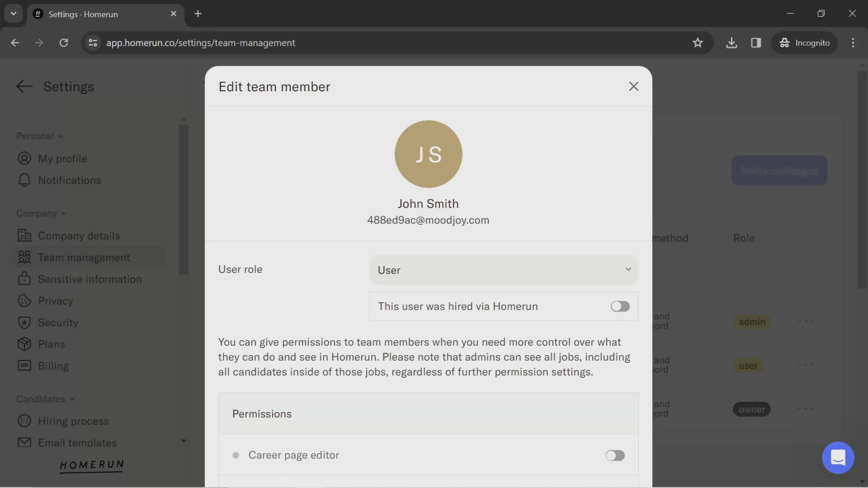Open Privacy settings
Image resolution: width=868 pixels, height=488 pixels.
tap(56, 301)
